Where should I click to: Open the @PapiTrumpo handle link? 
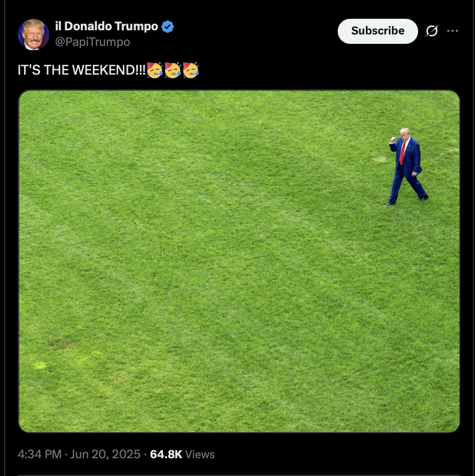tap(92, 42)
